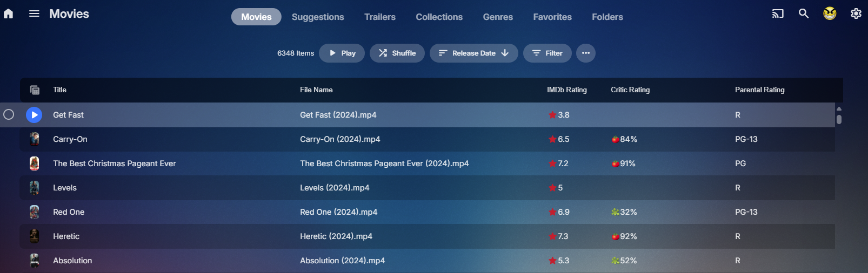The height and width of the screenshot is (273, 868).
Task: Click the file name Red One (2024).mp4
Action: click(339, 212)
